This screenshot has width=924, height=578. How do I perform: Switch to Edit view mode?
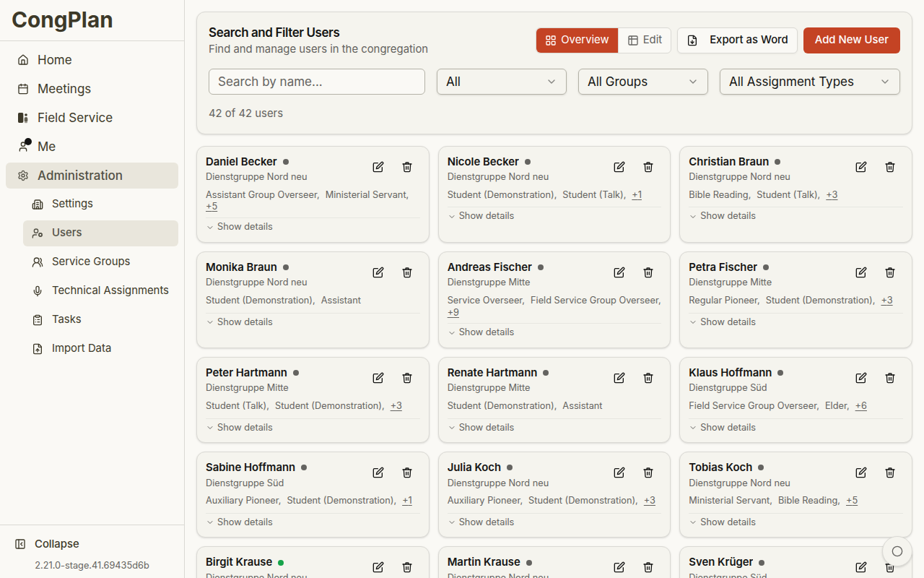coord(645,40)
